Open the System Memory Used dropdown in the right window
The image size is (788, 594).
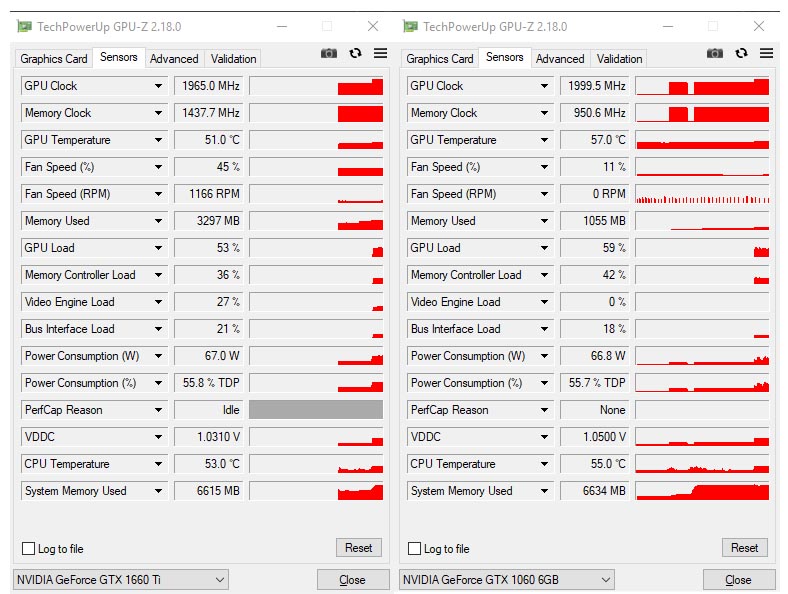544,491
